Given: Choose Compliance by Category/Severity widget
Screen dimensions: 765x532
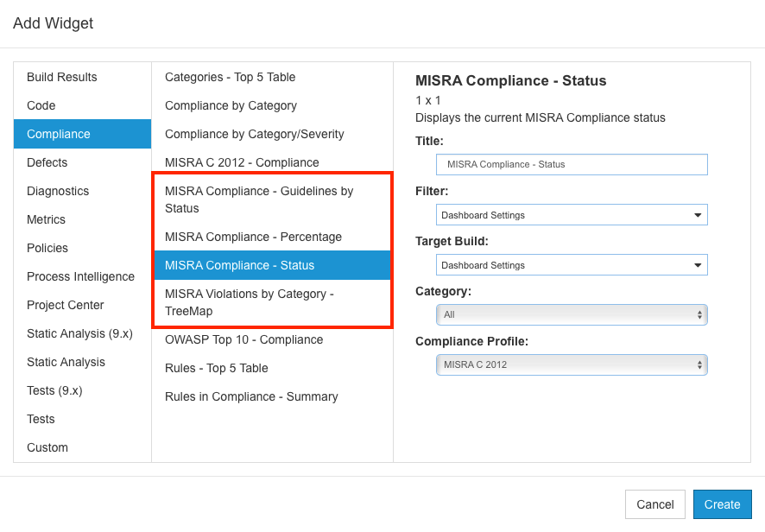Looking at the screenshot, I should [x=272, y=134].
